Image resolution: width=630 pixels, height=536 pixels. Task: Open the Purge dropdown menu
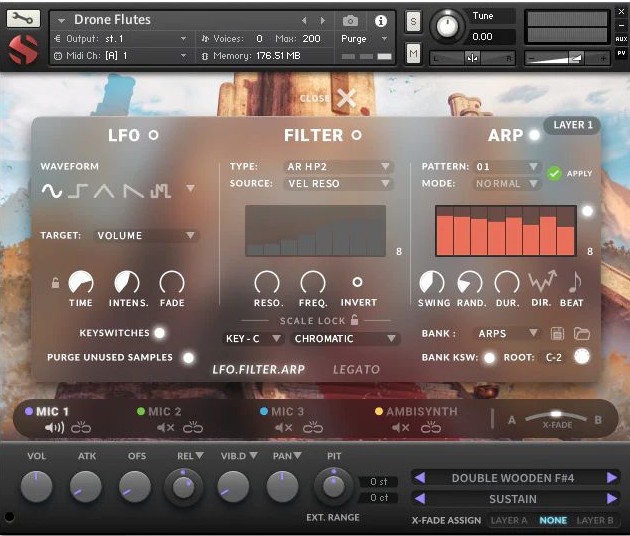pyautogui.click(x=364, y=39)
